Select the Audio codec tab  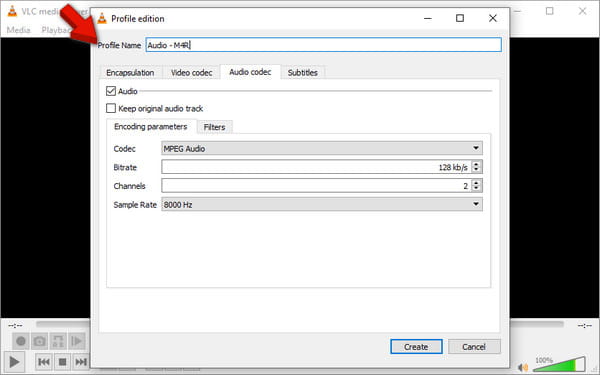coord(250,72)
